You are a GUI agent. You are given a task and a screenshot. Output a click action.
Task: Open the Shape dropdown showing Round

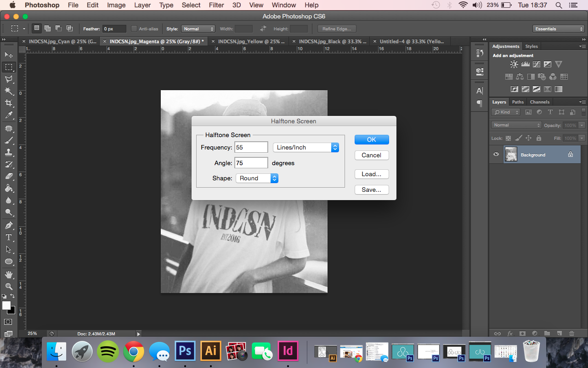click(x=257, y=178)
